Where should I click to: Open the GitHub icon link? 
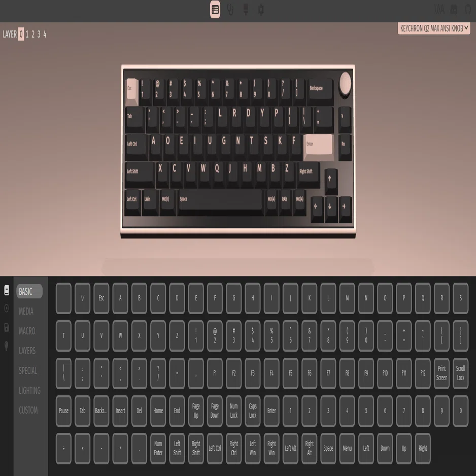[x=468, y=10]
